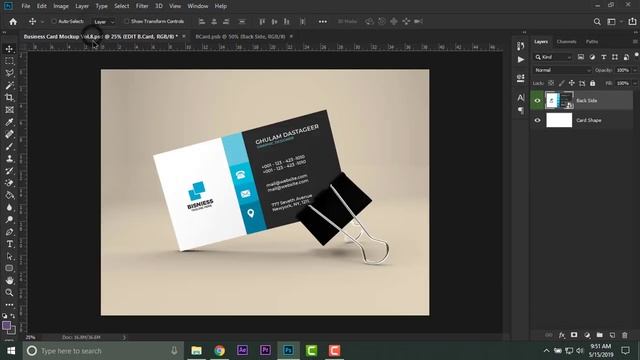Select the Zoom tool in the toolbox
The width and height of the screenshot is (640, 360).
9,293
